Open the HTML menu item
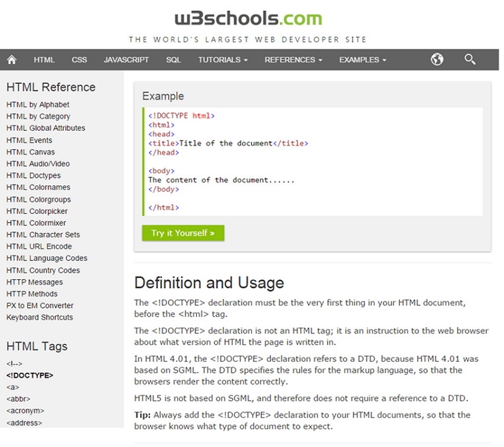Viewport: 504px width, 447px height. pos(44,60)
